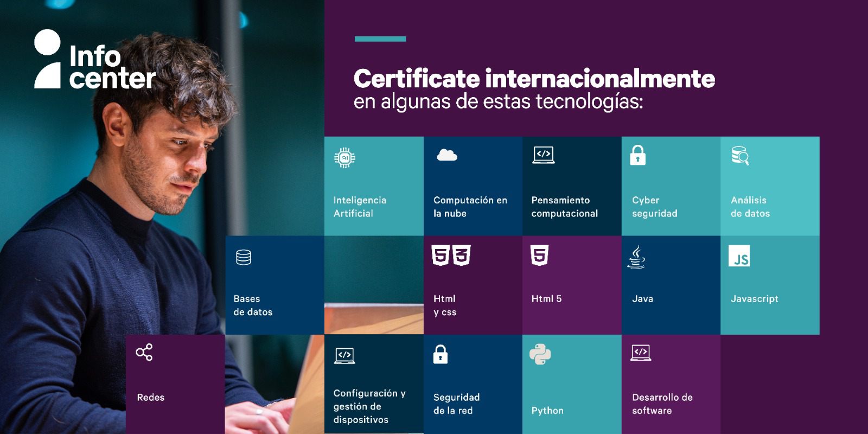Click the Info center logo
The image size is (868, 434).
coord(95,59)
